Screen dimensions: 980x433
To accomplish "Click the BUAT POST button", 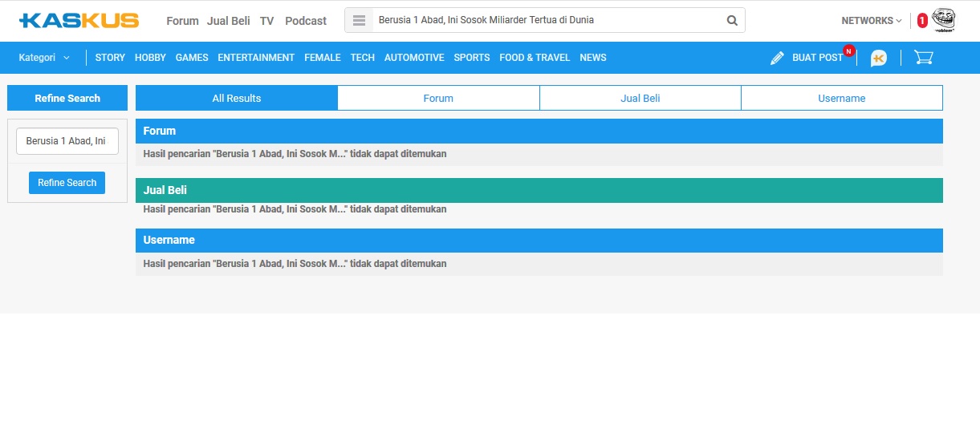I will [x=818, y=58].
